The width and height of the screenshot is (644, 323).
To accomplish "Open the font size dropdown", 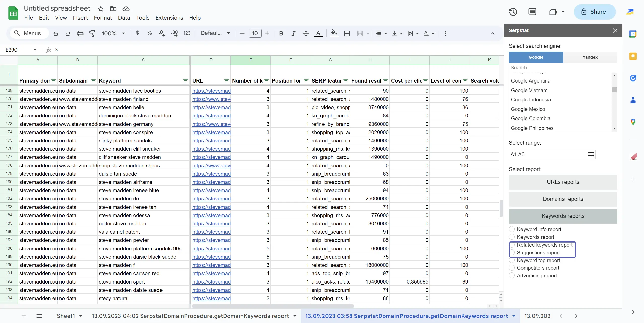I will 255,33.
